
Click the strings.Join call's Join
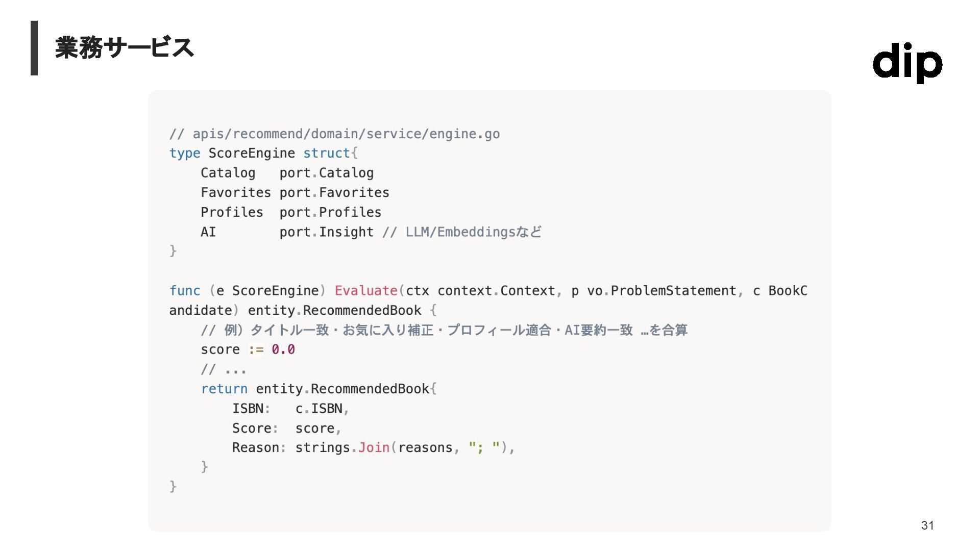point(374,448)
